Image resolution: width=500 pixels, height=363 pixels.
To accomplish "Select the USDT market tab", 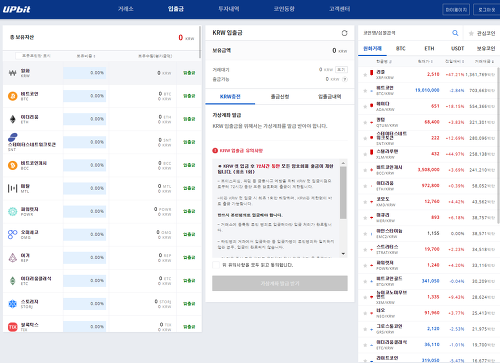I will (458, 49).
